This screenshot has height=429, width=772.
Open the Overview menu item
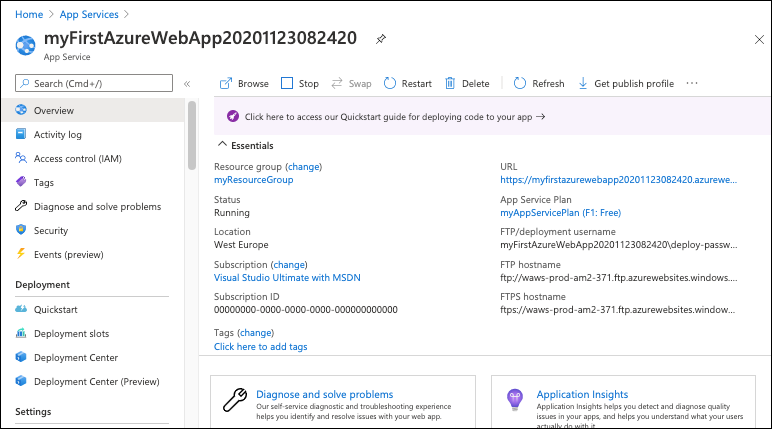(94, 110)
